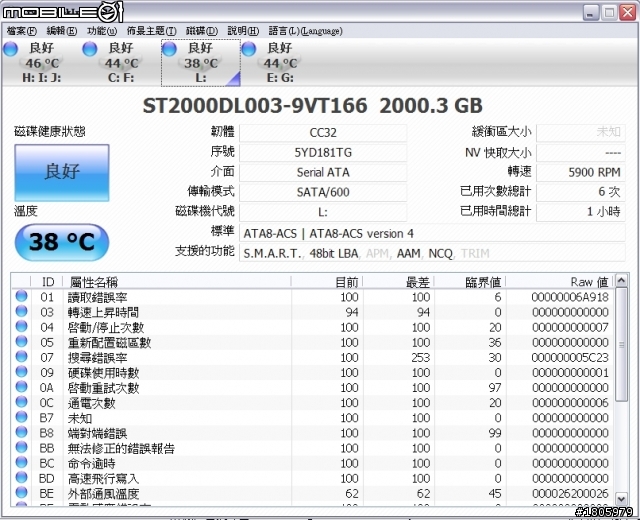Select the 轉速上昇時間 attribute row
The image size is (640, 520).
click(313, 312)
